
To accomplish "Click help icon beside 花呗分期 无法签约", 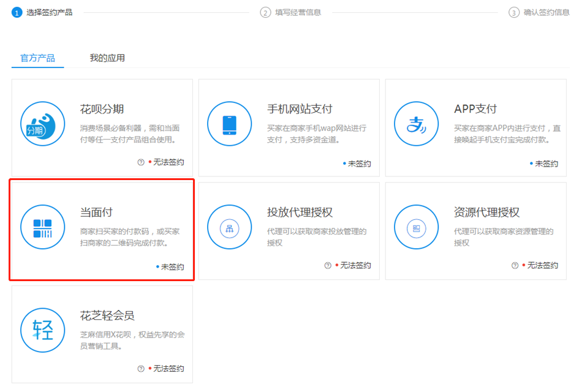I will 141,162.
